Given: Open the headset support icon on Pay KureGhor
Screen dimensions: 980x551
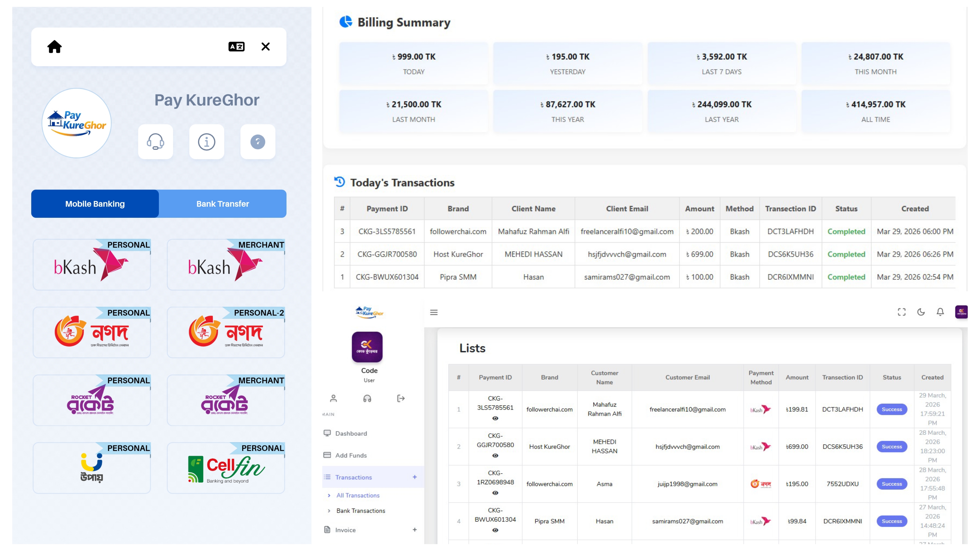Looking at the screenshot, I should [156, 142].
